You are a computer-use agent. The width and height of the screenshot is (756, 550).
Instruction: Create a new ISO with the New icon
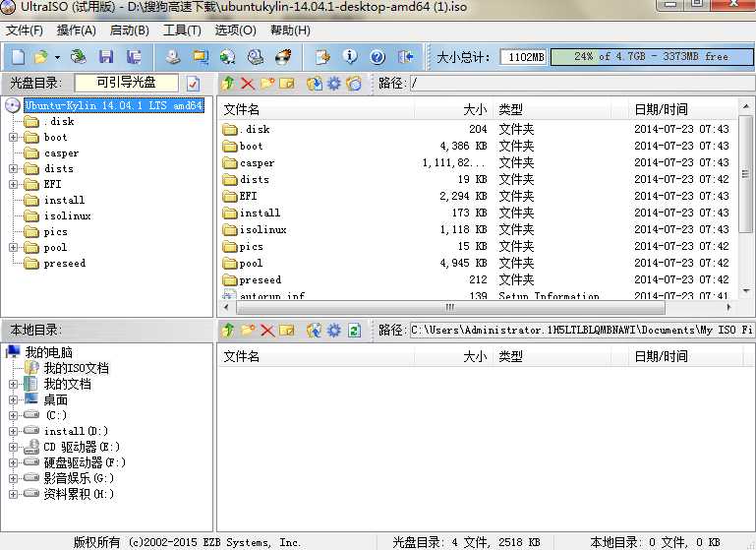coord(19,57)
